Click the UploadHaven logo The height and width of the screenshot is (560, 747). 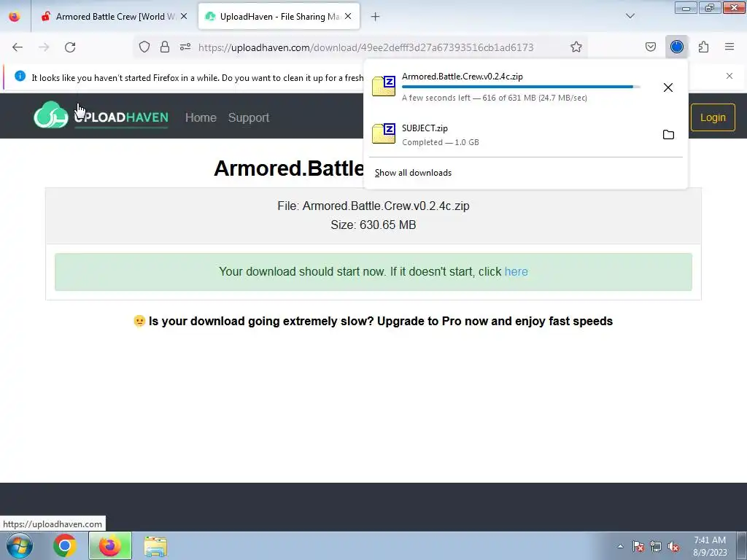pyautogui.click(x=101, y=116)
